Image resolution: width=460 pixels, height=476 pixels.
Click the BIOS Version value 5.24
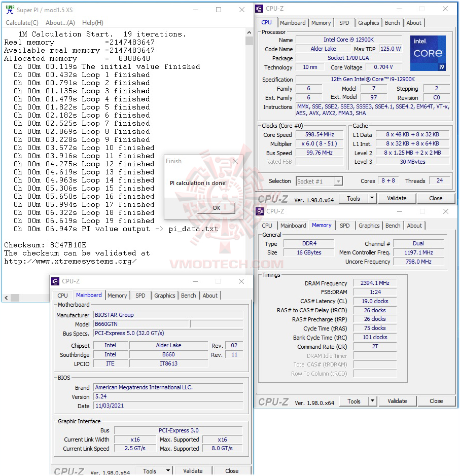168,396
